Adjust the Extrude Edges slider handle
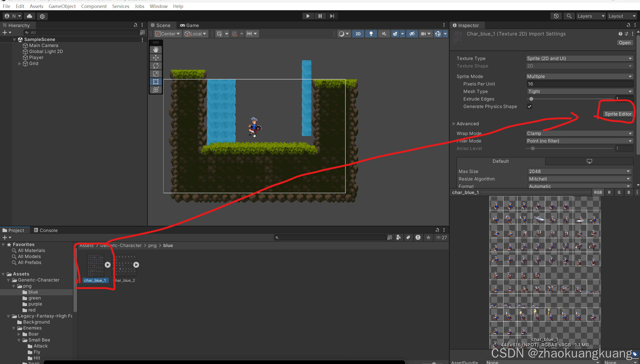This screenshot has height=364, width=640. pyautogui.click(x=531, y=99)
